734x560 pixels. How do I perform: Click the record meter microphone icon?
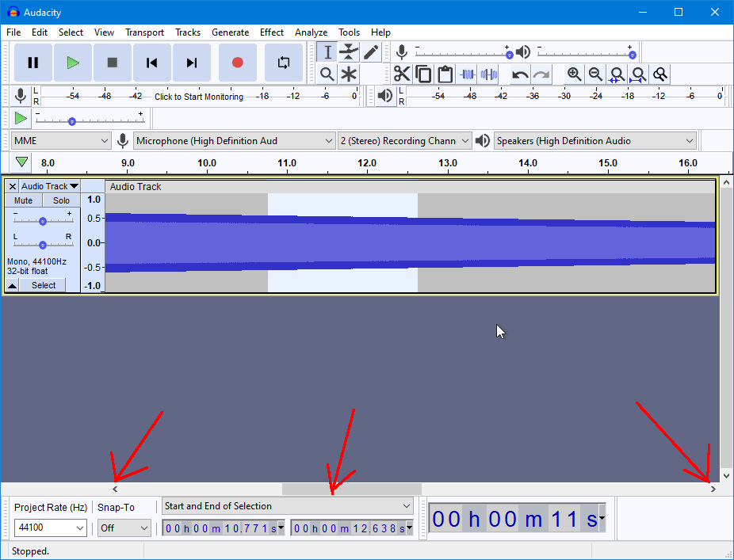click(x=20, y=96)
